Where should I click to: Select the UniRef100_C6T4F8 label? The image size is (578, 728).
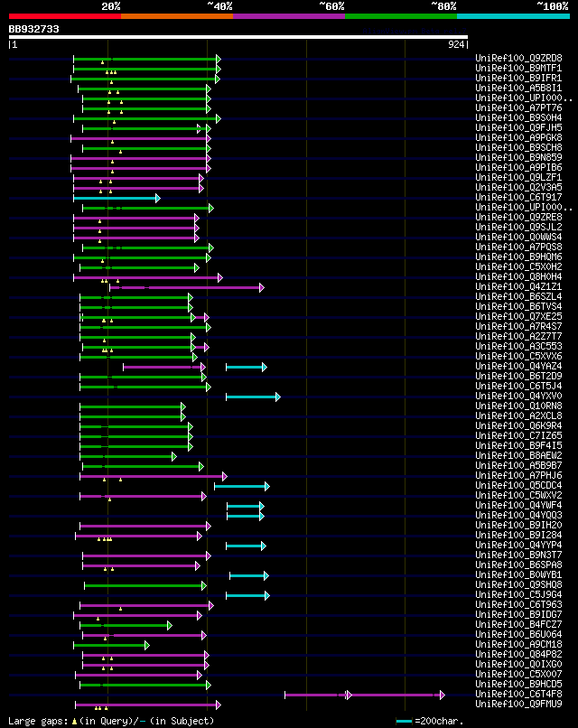pos(518,694)
